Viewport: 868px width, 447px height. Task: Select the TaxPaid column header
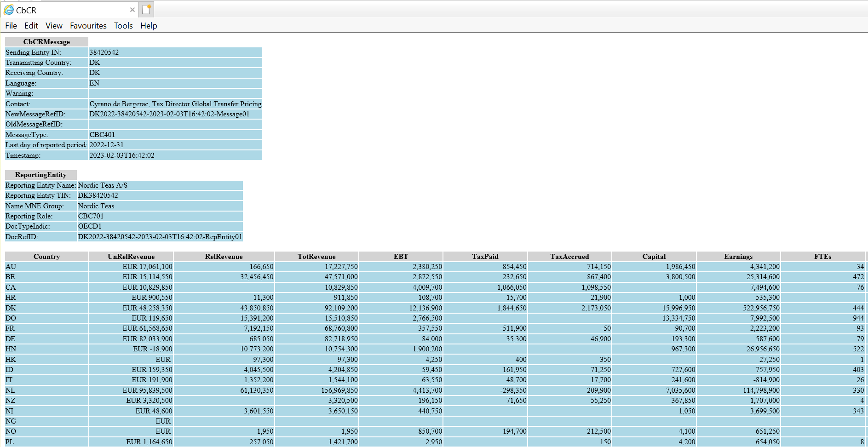[x=485, y=257]
